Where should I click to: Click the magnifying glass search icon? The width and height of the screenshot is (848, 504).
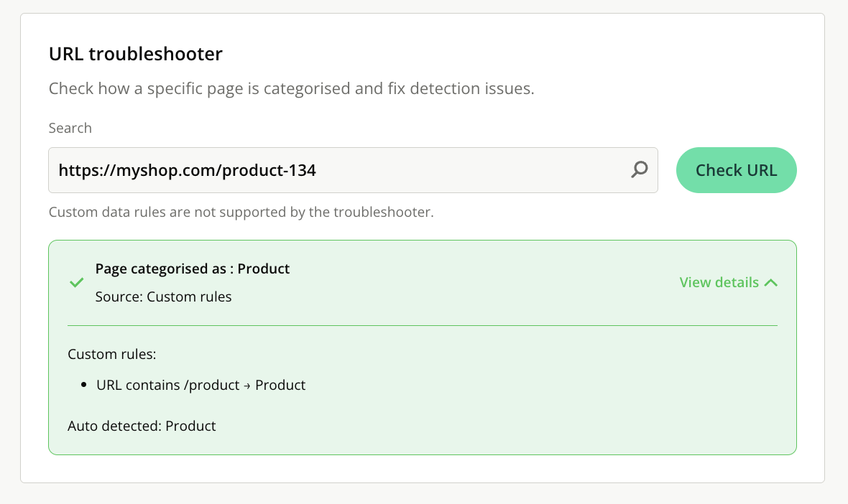(639, 169)
